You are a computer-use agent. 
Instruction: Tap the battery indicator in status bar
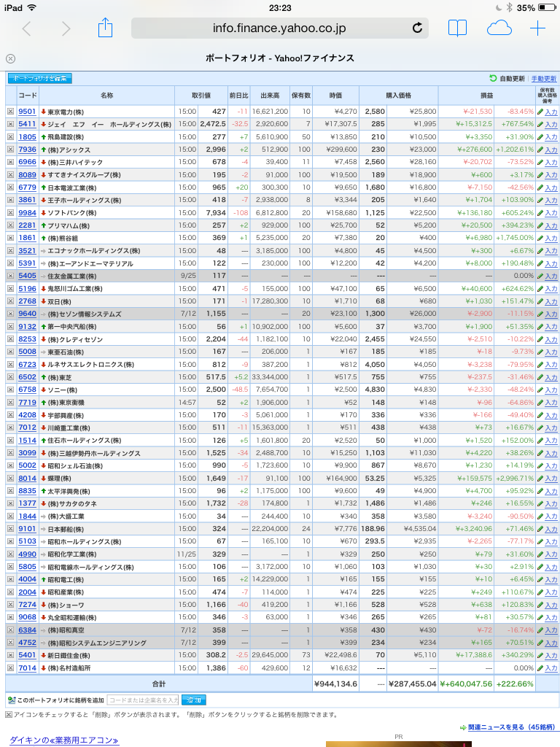pos(547,7)
